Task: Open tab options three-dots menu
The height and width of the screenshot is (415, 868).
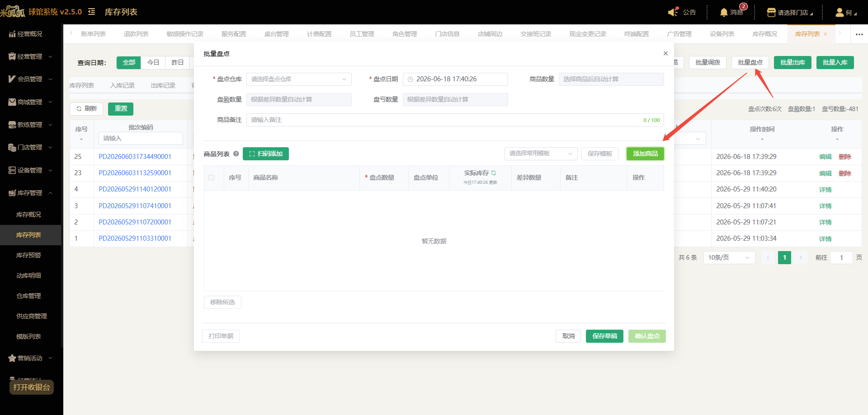Action: coord(859,34)
